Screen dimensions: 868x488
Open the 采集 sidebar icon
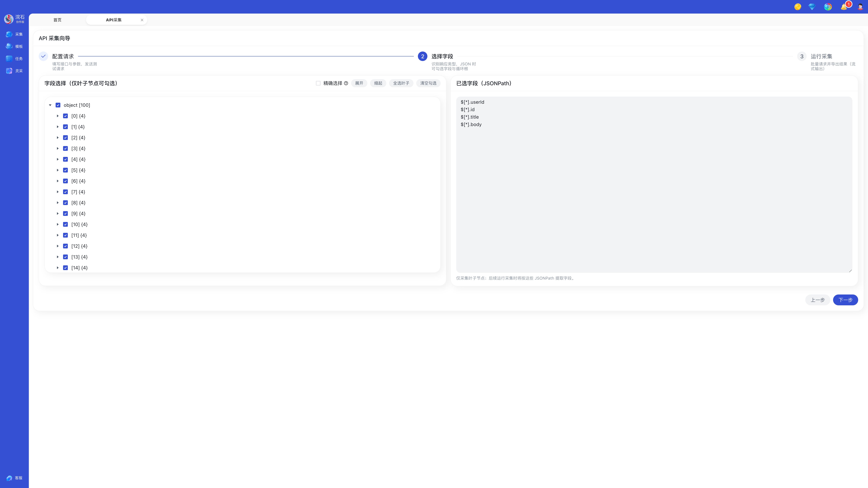coord(9,34)
